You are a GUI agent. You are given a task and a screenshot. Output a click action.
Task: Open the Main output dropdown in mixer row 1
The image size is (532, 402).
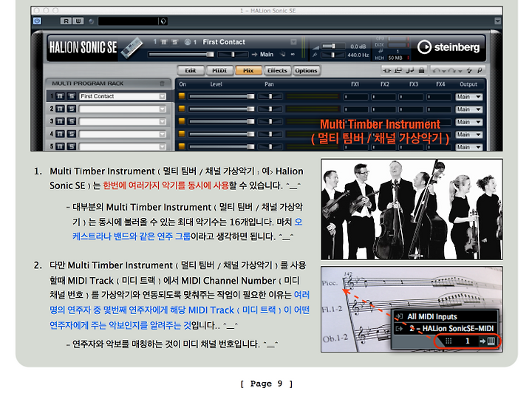(469, 97)
